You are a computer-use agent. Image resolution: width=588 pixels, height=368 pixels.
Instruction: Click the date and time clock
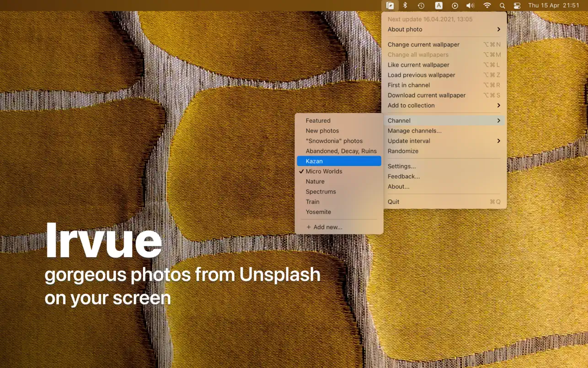[x=554, y=5]
